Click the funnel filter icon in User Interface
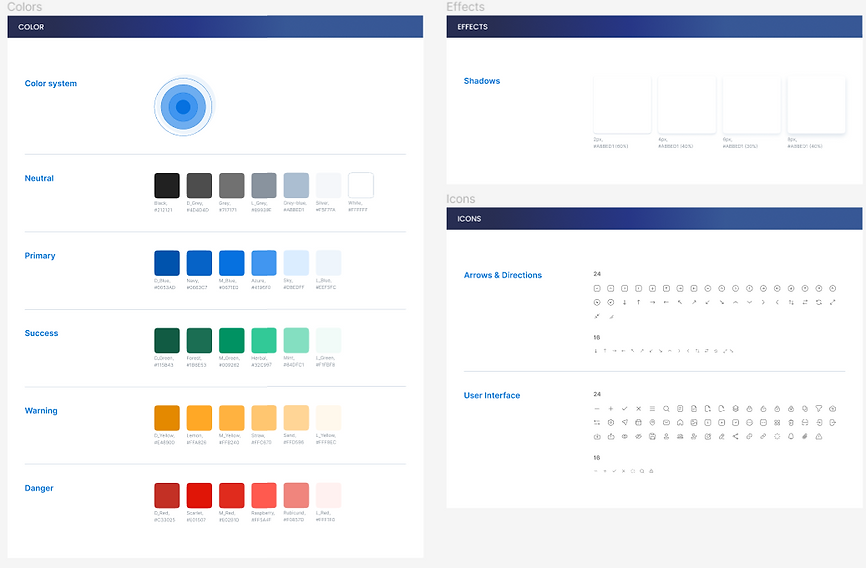 (x=819, y=409)
